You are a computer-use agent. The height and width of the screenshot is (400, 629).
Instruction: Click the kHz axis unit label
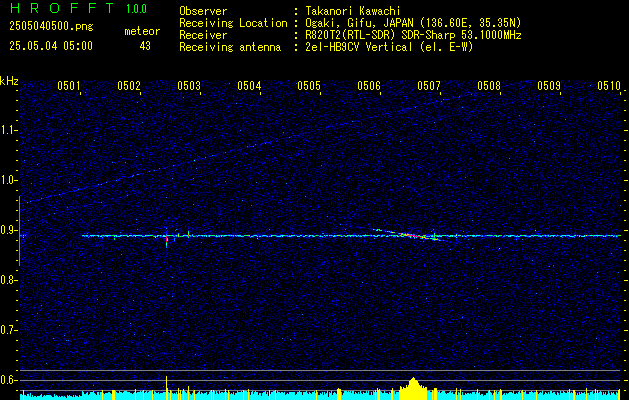pos(9,81)
